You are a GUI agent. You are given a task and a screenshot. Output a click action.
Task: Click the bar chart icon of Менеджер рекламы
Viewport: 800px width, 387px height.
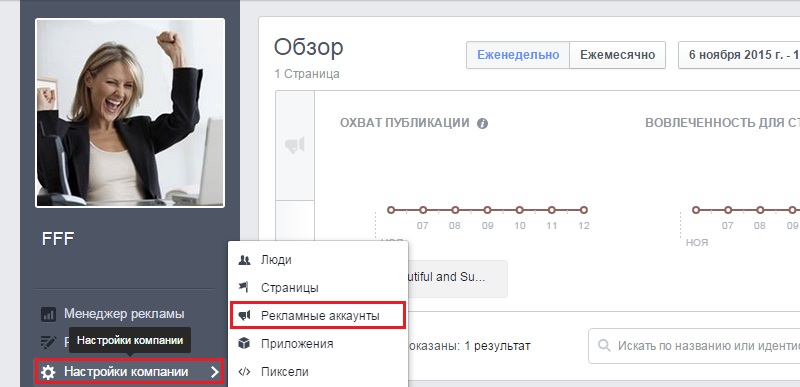point(48,315)
